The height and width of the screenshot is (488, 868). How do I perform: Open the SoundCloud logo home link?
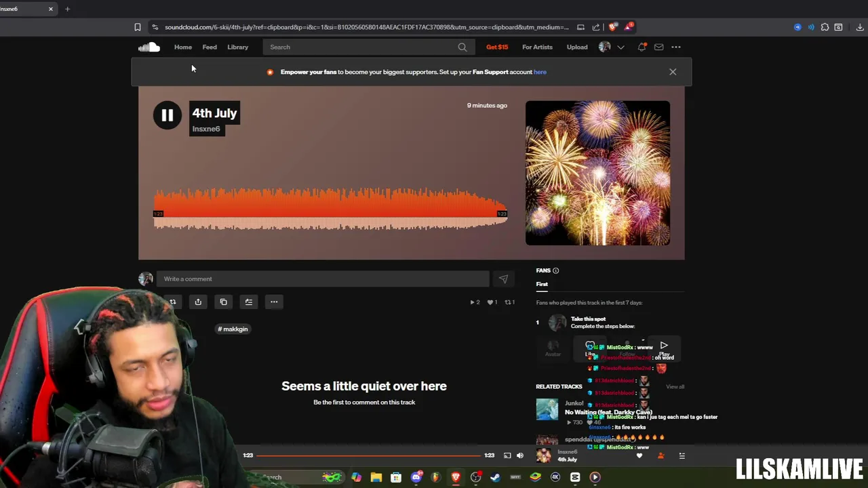[x=149, y=47]
